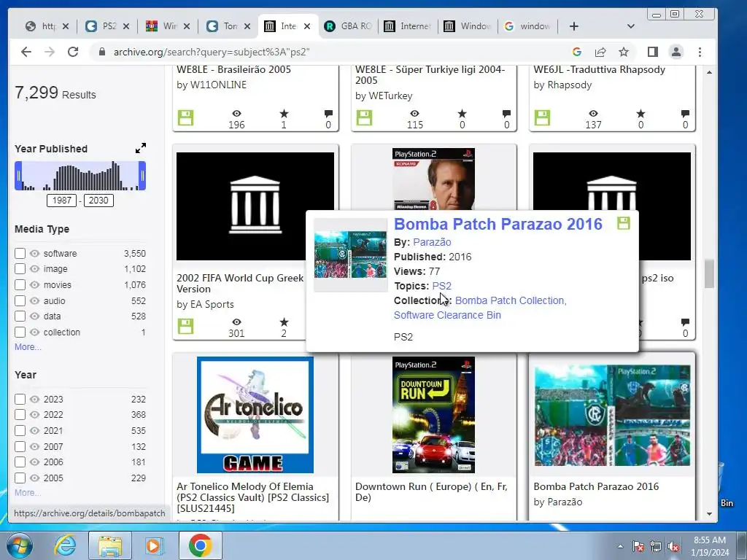Click the floppy icon on Süper Turkiye ligi card
The width and height of the screenshot is (747, 560).
[365, 117]
